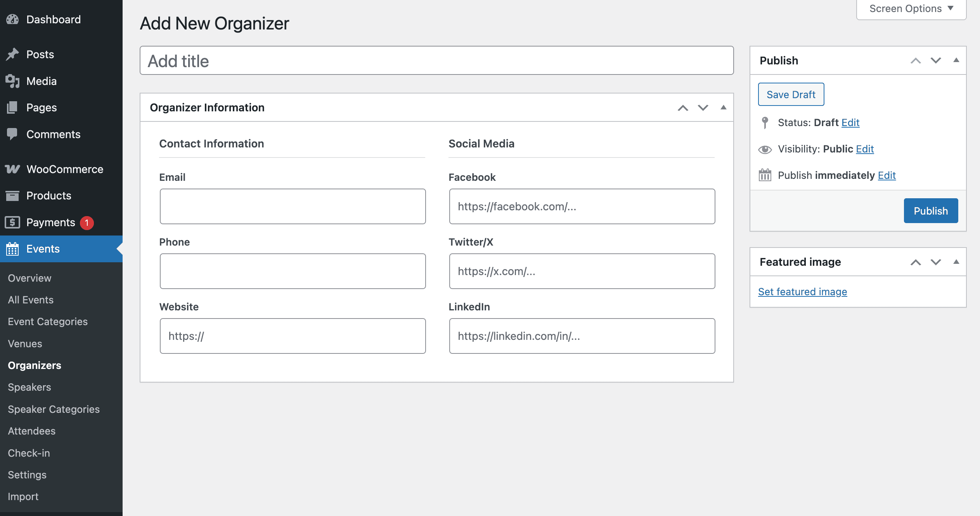
Task: Open the Screen Options dropdown
Action: (x=911, y=9)
